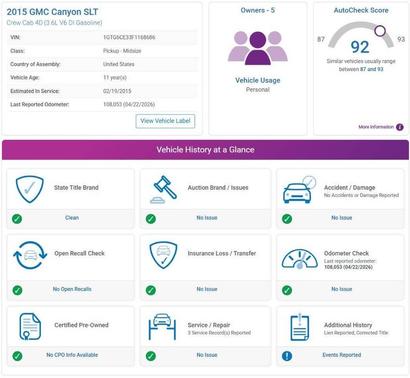This screenshot has width=410, height=378.
Task: Click the 02/19/2015 in-service date
Action: click(x=117, y=91)
